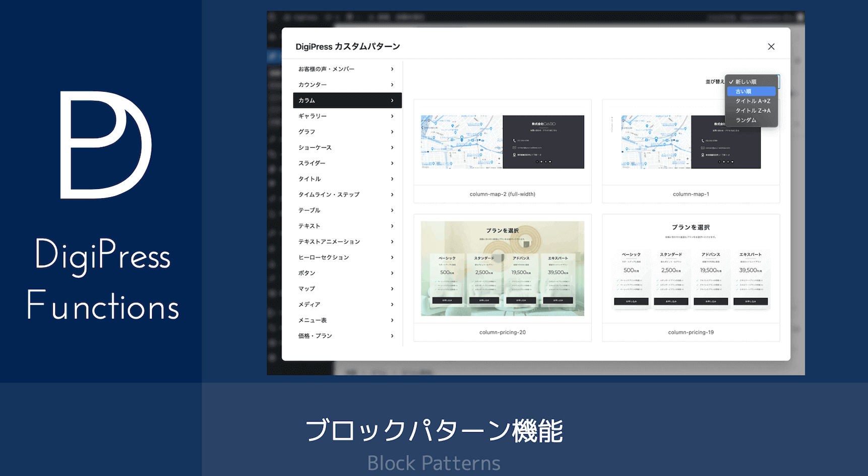Open the カウンター category
This screenshot has width=868, height=476.
(347, 85)
